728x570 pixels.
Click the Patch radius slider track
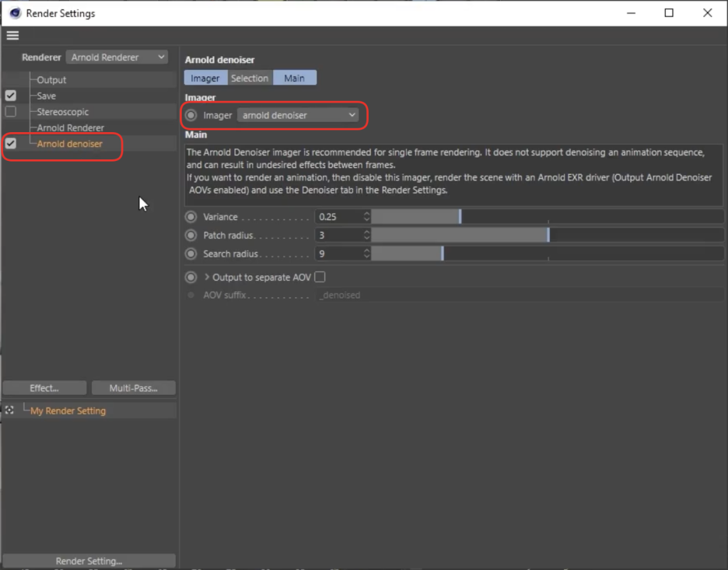547,236
